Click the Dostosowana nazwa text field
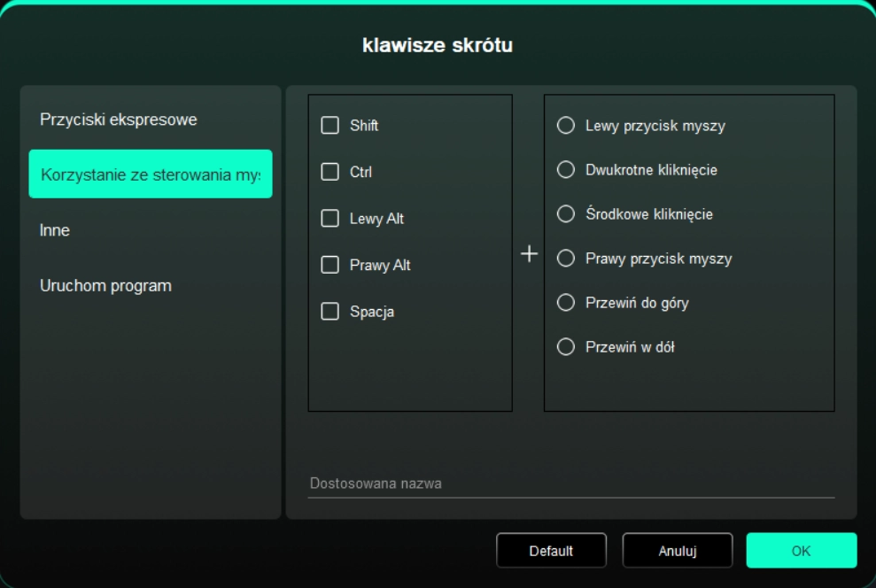The height and width of the screenshot is (588, 876). 570,484
